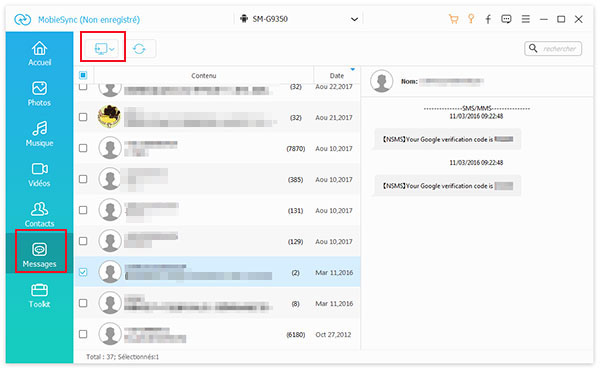
Task: Click the Nom label in detail pane
Action: (409, 81)
